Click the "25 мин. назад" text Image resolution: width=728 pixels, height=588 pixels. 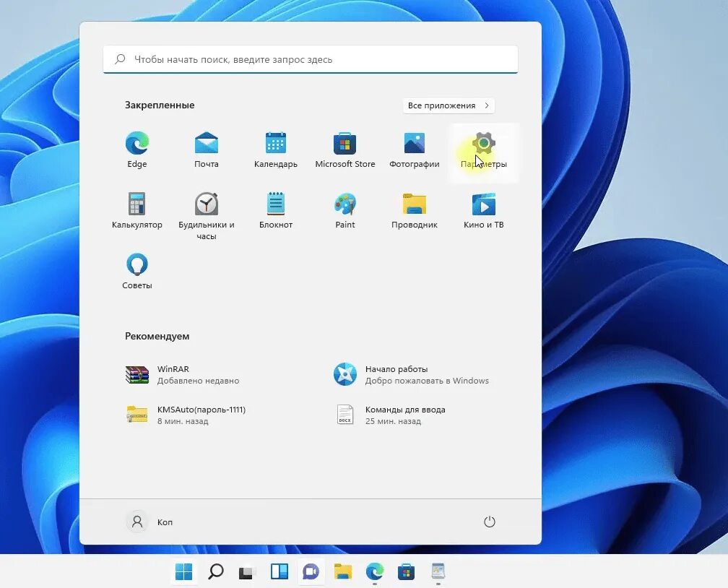pyautogui.click(x=393, y=421)
